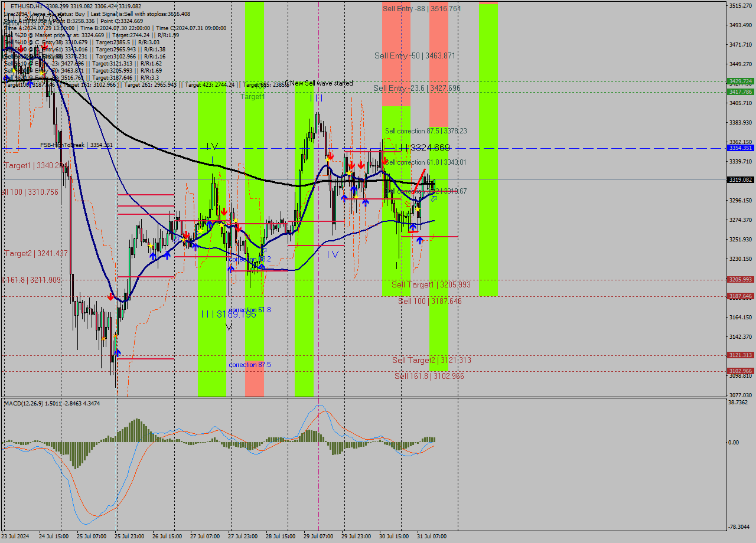Select the 'Sell Target1 | 3205.993' label
The height and width of the screenshot is (543, 756).
(x=431, y=284)
